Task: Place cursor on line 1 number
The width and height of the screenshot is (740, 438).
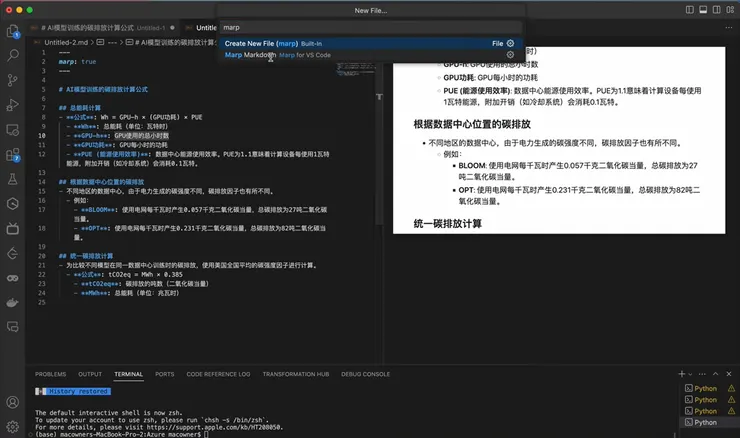Action: [43, 52]
